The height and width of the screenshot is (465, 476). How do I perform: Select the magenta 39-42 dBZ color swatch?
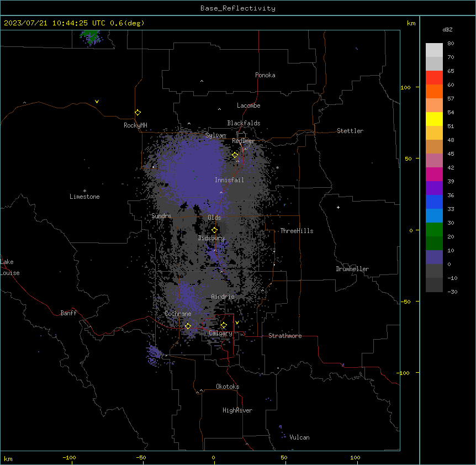click(434, 174)
